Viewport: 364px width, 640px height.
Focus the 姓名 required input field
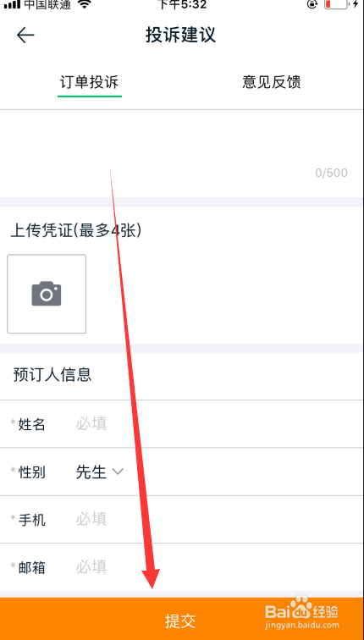[212, 423]
